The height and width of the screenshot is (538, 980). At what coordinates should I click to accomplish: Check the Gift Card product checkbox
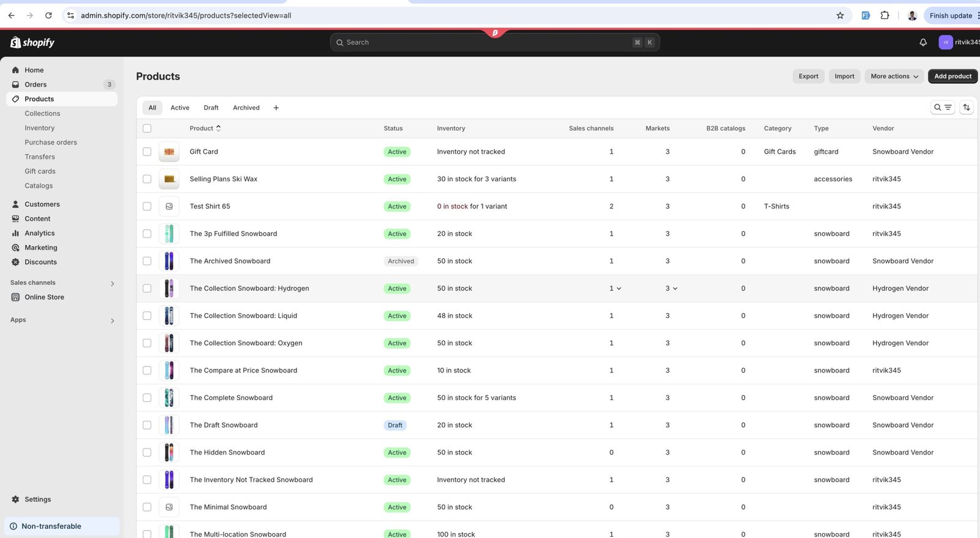[x=147, y=151]
